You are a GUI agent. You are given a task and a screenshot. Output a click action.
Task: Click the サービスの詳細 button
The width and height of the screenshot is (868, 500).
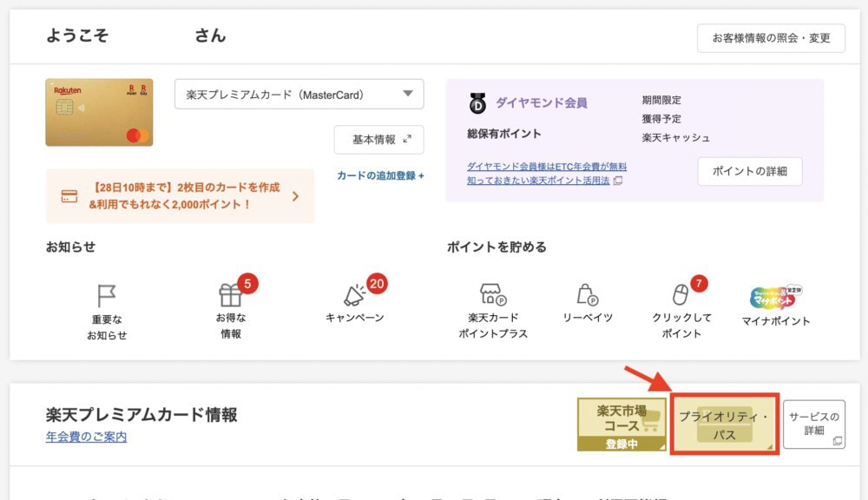tap(814, 424)
